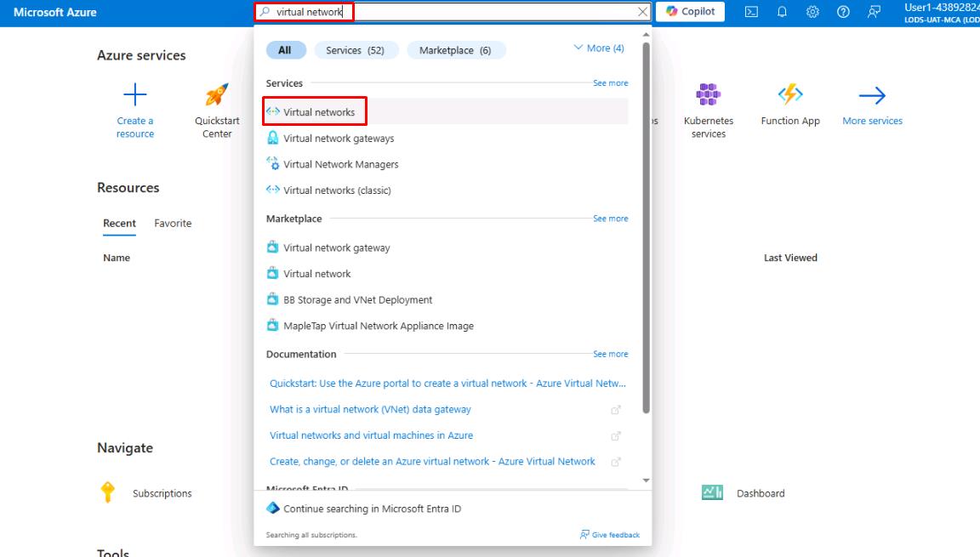Open the Dashboard icon

[712, 492]
